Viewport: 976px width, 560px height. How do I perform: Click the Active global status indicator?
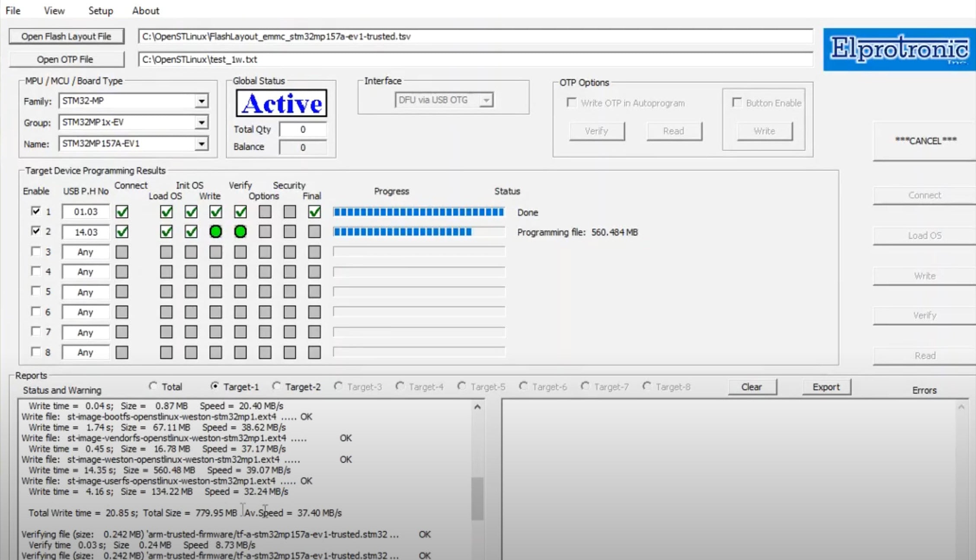pos(282,103)
